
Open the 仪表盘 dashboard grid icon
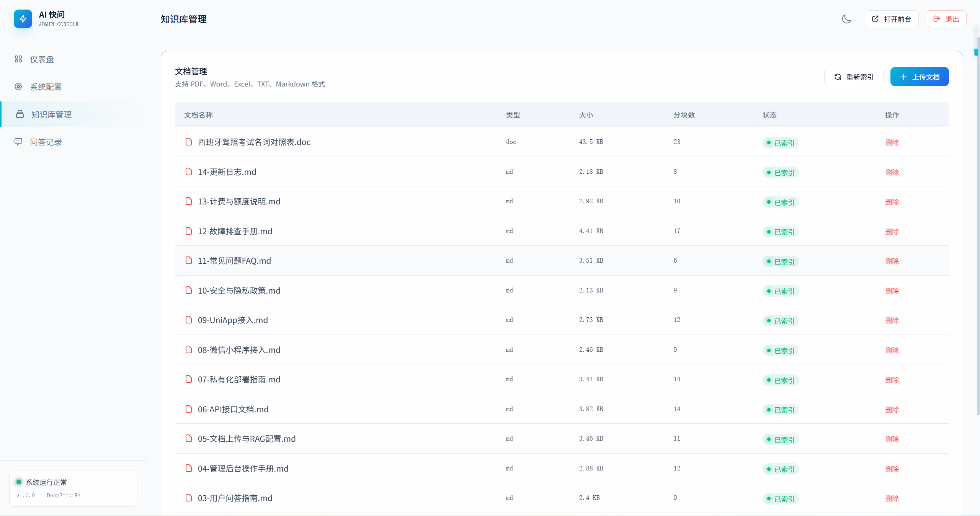(x=18, y=59)
